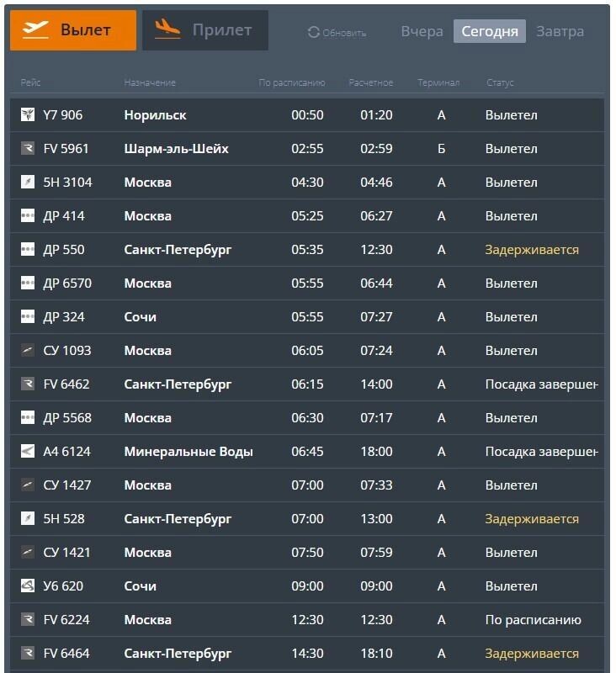
Task: Select the Сегодня day filter
Action: tap(490, 31)
